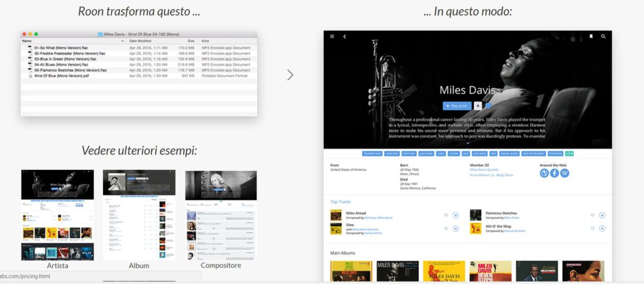Select the JAZZ INSTRUMENT genre tag
Image resolution: width=644 pixels, height=284 pixels.
pos(533,154)
